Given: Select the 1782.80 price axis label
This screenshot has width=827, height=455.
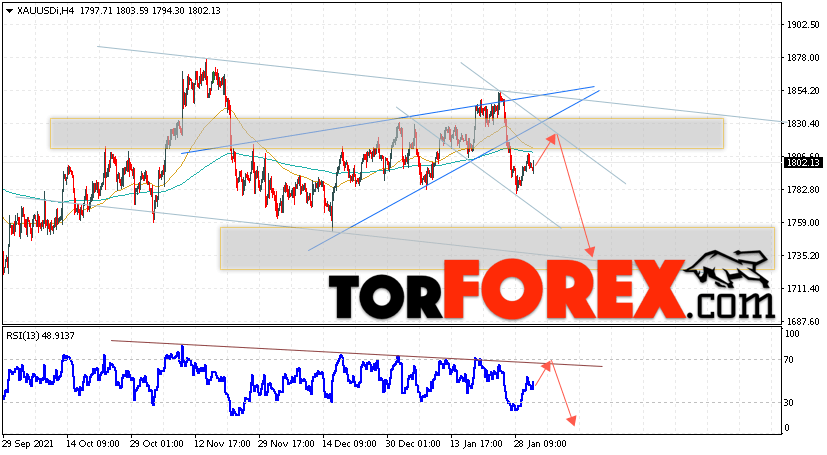Looking at the screenshot, I should point(803,189).
